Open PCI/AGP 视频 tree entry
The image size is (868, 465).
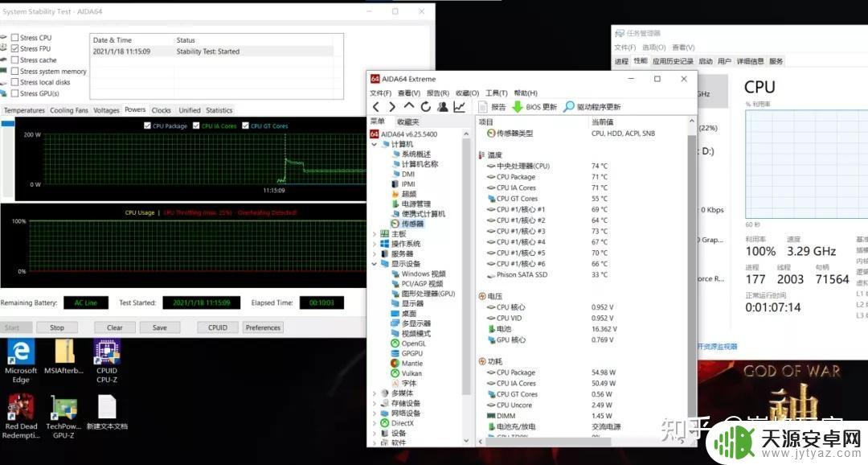click(418, 284)
